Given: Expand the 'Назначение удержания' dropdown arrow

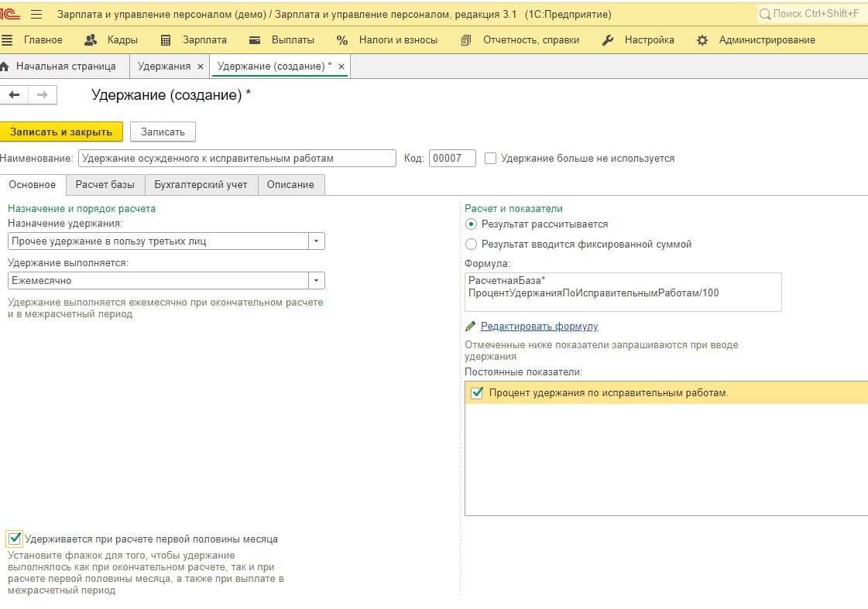Looking at the screenshot, I should [316, 241].
